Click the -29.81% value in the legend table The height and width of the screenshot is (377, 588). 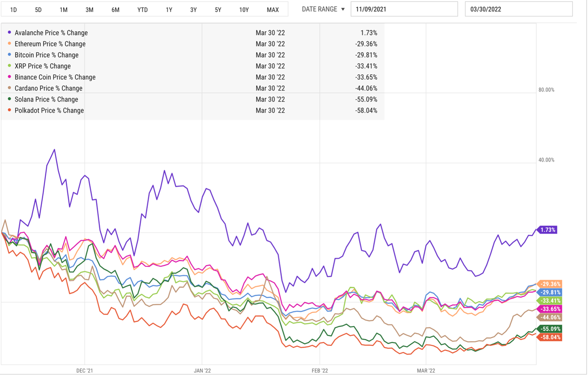[x=366, y=55]
